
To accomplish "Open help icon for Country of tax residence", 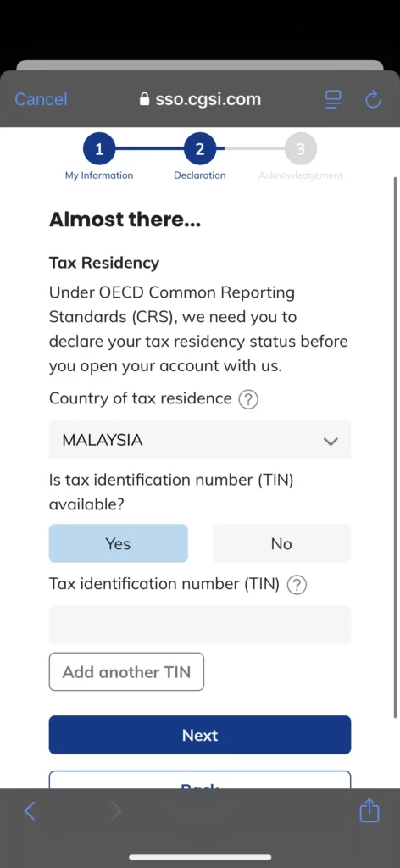I will click(248, 399).
